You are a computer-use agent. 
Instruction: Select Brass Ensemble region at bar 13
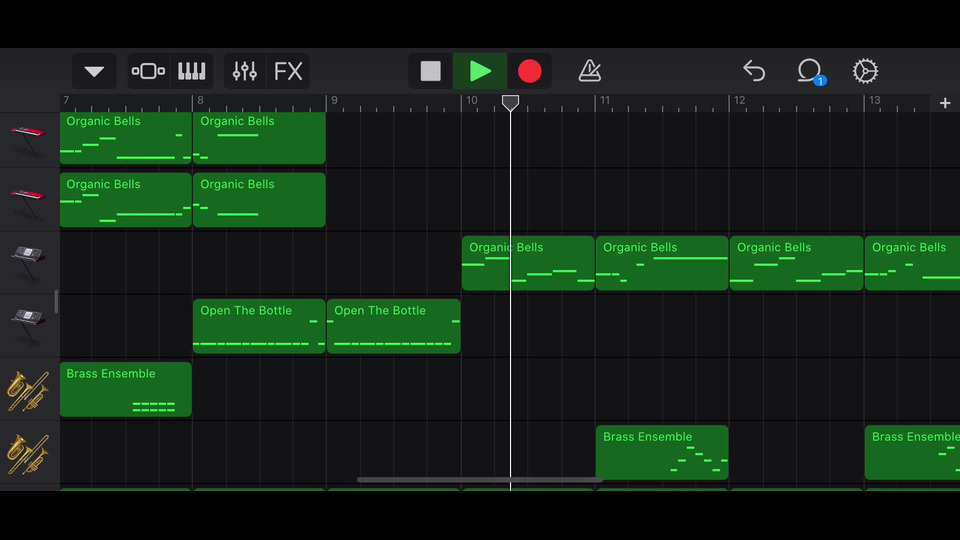click(912, 452)
